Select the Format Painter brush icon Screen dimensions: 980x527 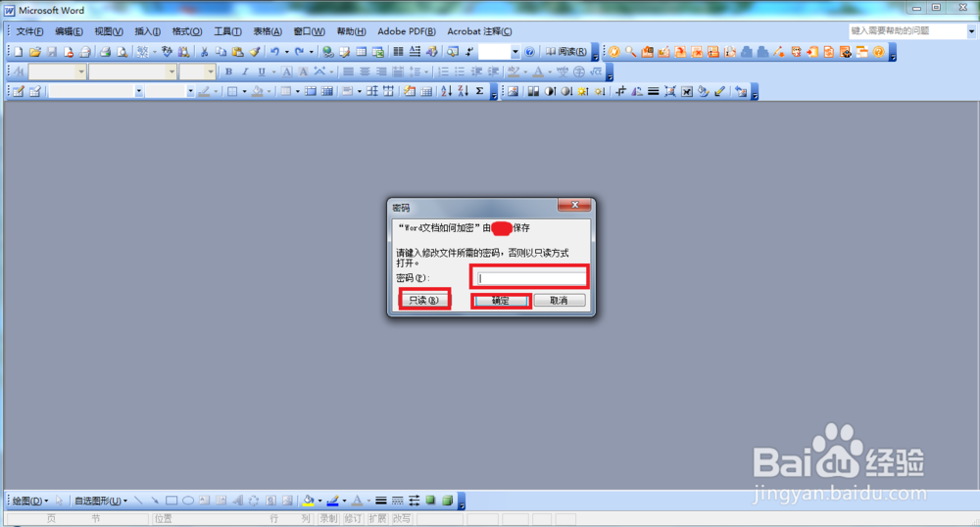point(255,52)
